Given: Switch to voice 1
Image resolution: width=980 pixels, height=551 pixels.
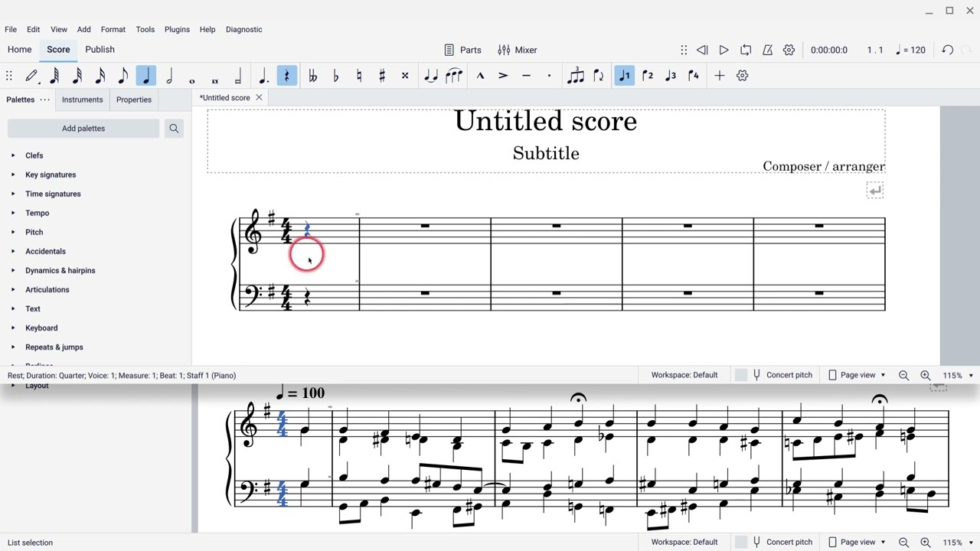Looking at the screenshot, I should (x=625, y=76).
